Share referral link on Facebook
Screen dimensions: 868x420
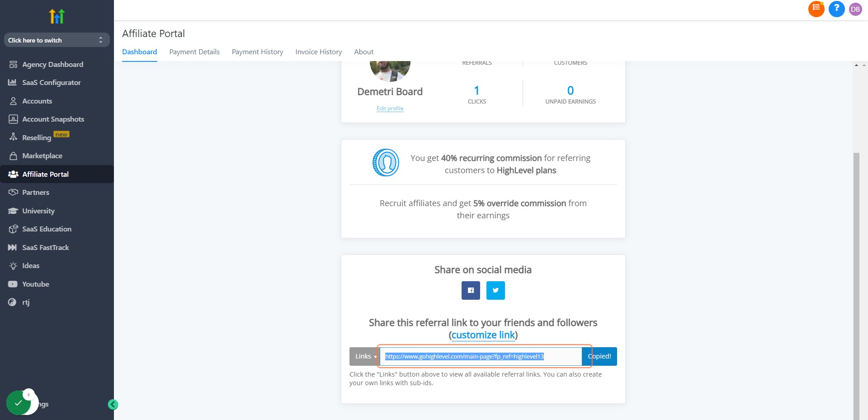(471, 290)
